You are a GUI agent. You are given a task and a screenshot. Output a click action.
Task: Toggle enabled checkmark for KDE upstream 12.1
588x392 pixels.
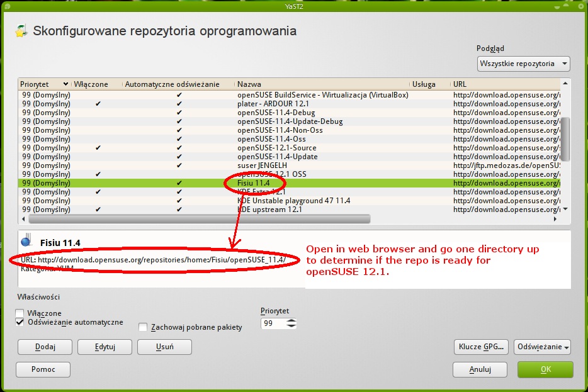click(x=98, y=210)
